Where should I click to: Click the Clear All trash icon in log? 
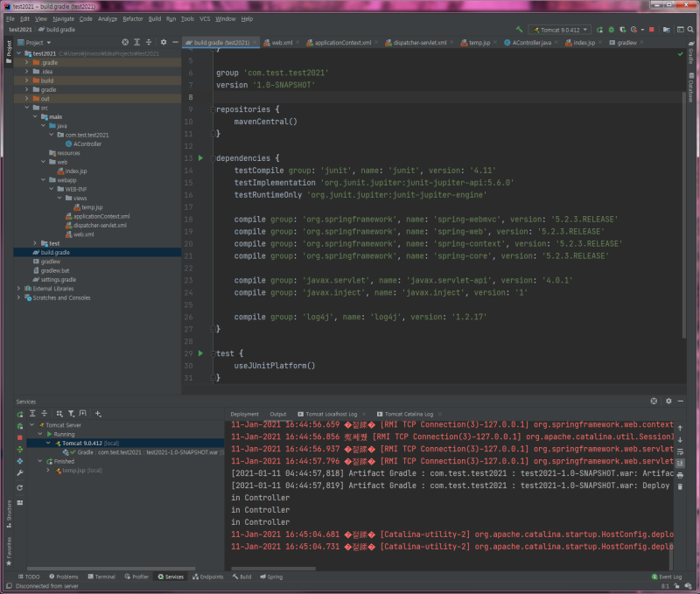(x=680, y=486)
